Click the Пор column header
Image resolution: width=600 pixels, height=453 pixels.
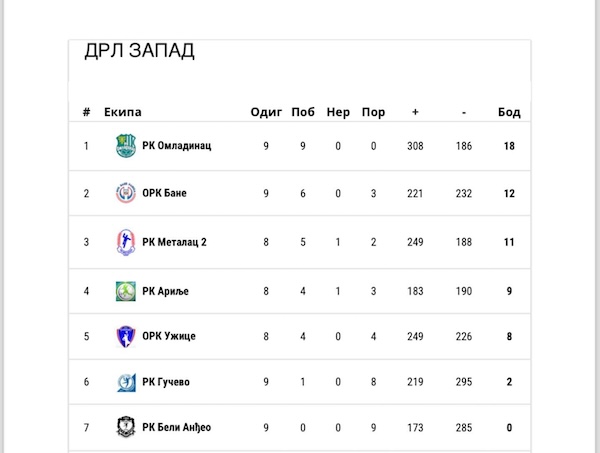coord(373,112)
